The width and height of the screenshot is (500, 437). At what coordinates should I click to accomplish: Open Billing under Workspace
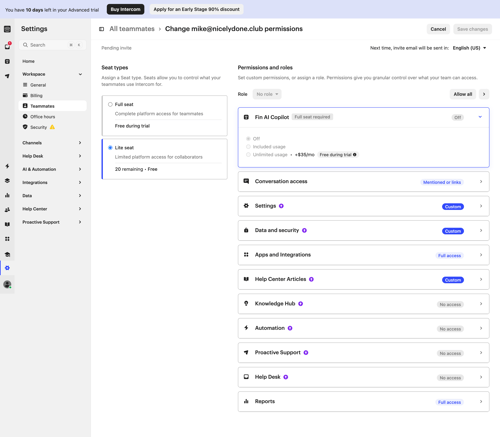pyautogui.click(x=52, y=96)
